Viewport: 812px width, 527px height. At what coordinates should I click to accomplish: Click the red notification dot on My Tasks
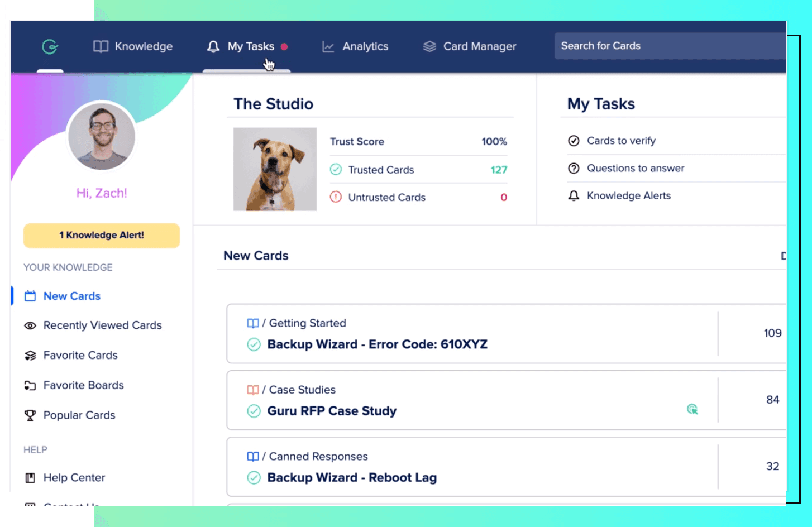tap(284, 47)
